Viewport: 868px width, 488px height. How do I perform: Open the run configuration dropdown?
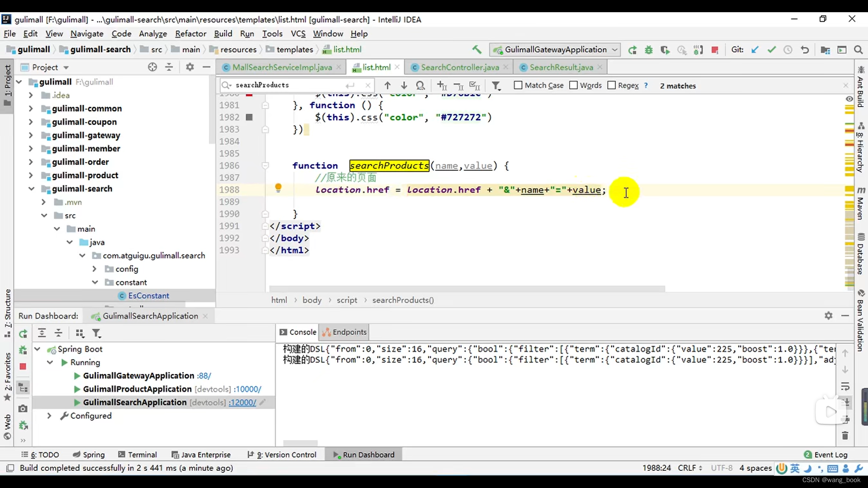[556, 50]
